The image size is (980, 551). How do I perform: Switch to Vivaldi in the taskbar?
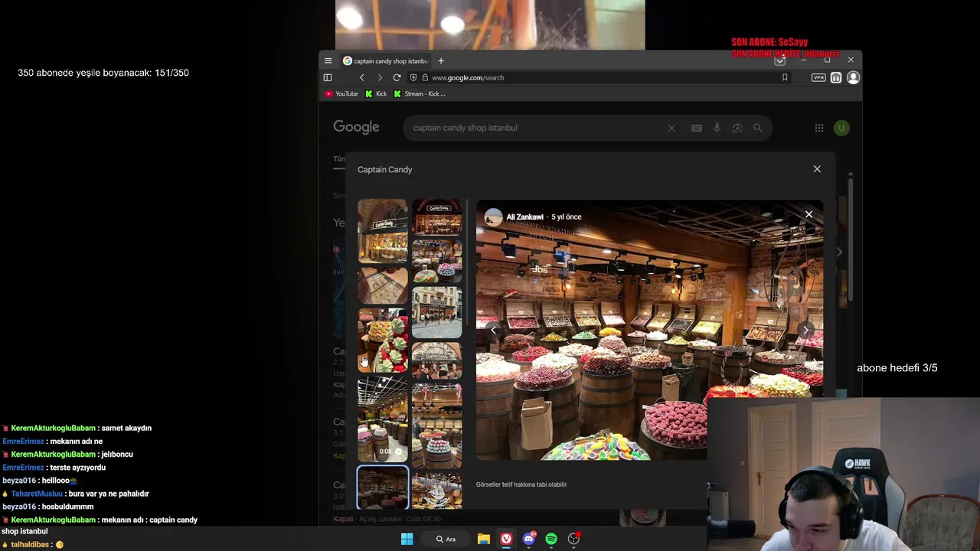click(506, 539)
